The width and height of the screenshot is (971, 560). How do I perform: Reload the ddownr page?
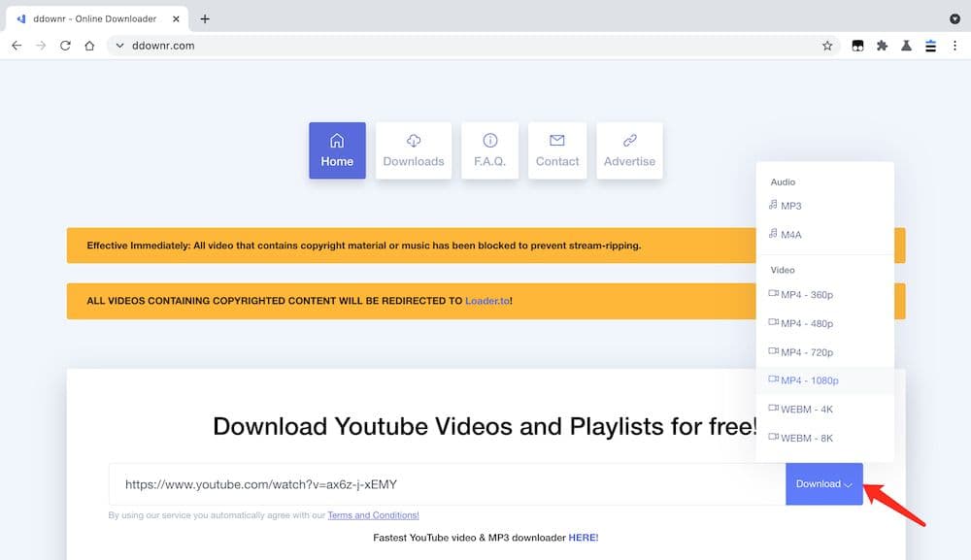[65, 46]
